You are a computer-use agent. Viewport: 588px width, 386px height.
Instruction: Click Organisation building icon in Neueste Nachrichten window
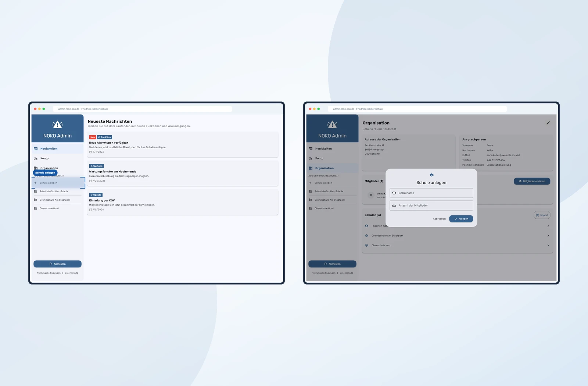tap(36, 168)
